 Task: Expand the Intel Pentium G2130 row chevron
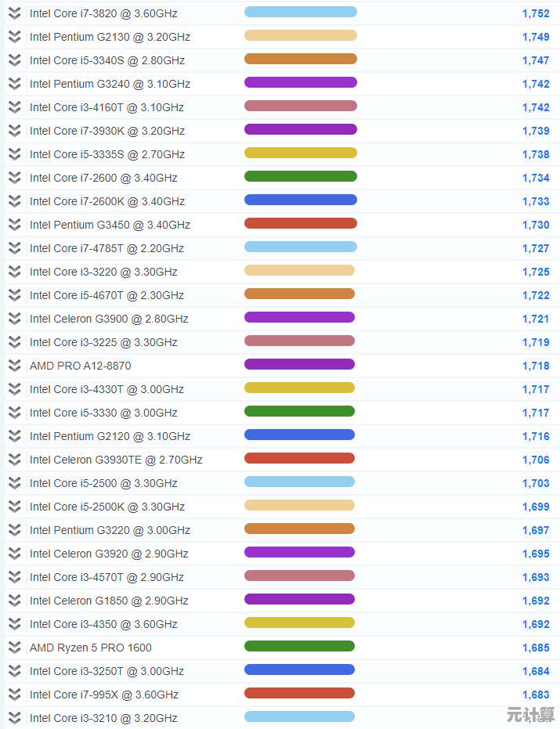pos(14,37)
